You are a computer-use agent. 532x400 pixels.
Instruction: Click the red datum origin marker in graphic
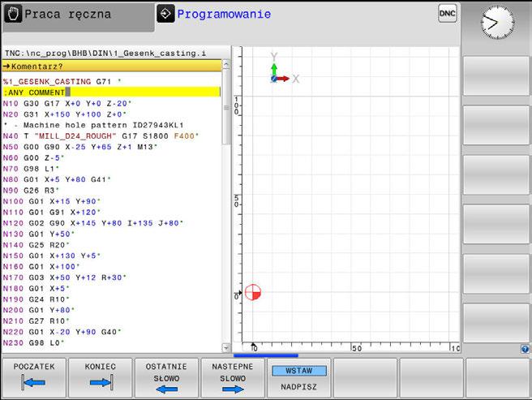(253, 292)
